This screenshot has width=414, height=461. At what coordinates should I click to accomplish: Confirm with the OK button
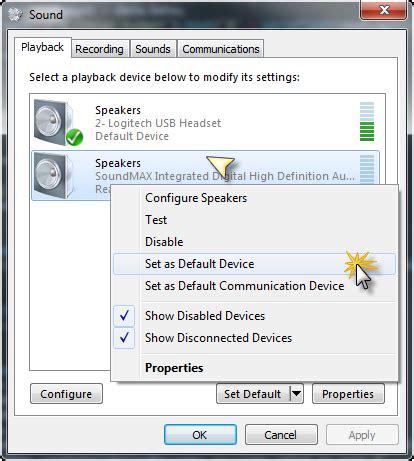(200, 435)
